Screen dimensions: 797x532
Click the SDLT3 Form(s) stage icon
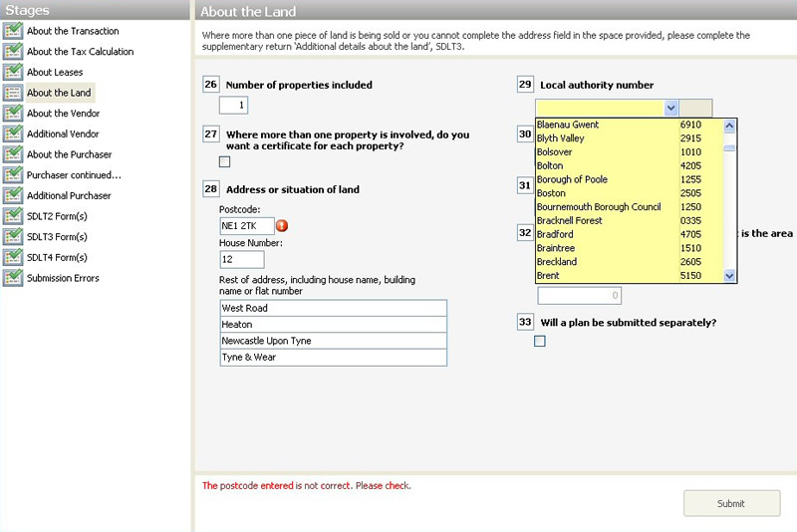pyautogui.click(x=13, y=237)
